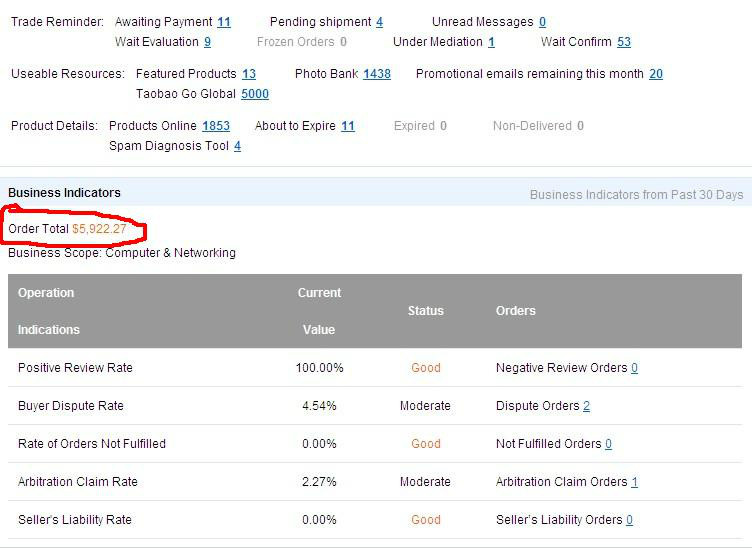The width and height of the screenshot is (752, 548).
Task: Click the Order Total amount $5,922.27
Action: click(x=99, y=229)
